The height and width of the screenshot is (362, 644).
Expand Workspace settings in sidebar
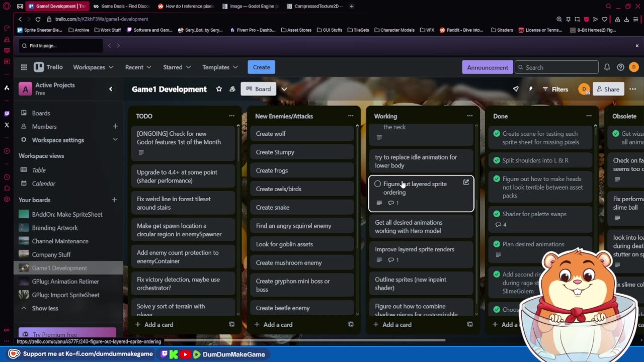[x=115, y=140]
